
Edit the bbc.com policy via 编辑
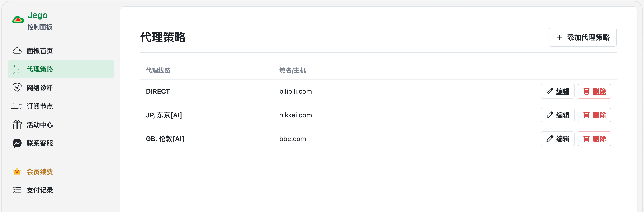558,139
